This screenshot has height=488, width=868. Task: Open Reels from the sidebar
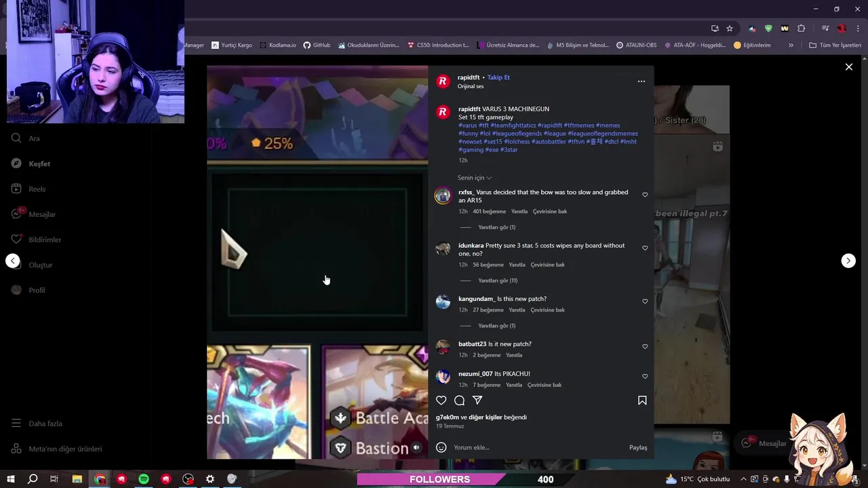point(28,189)
